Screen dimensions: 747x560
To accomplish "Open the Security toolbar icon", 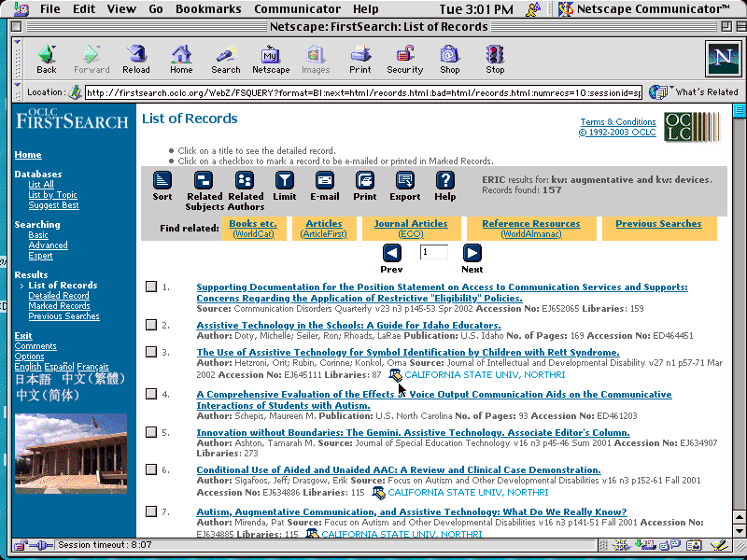I will pos(405,60).
